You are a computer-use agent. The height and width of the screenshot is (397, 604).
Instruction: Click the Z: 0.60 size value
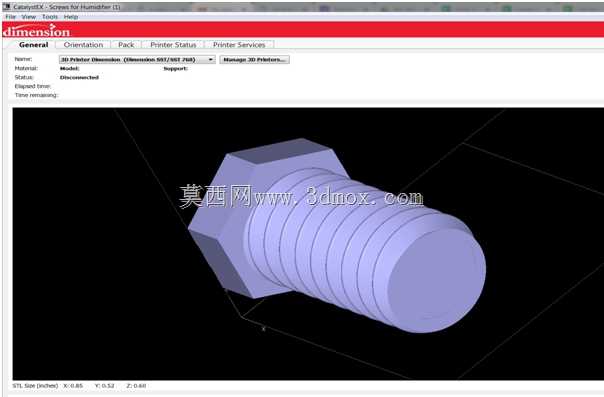click(x=136, y=385)
